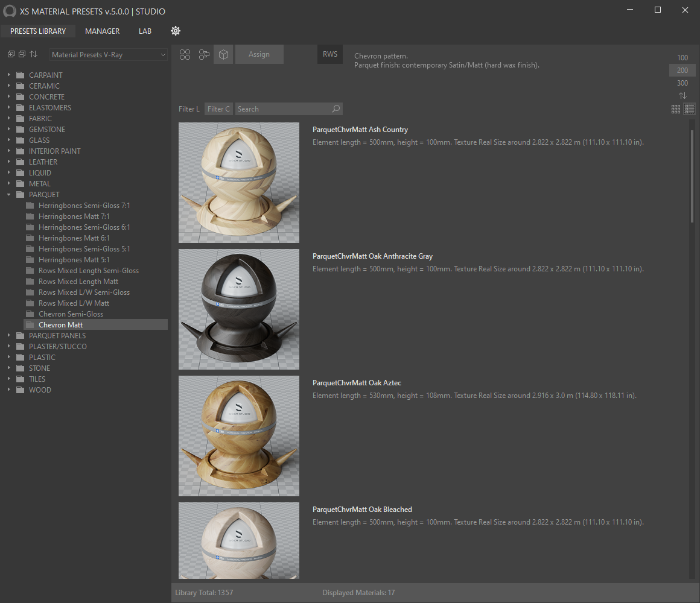Select Herringbones Semi-Gloss 7:1 folder
Viewport: 700px width, 603px height.
pyautogui.click(x=84, y=205)
